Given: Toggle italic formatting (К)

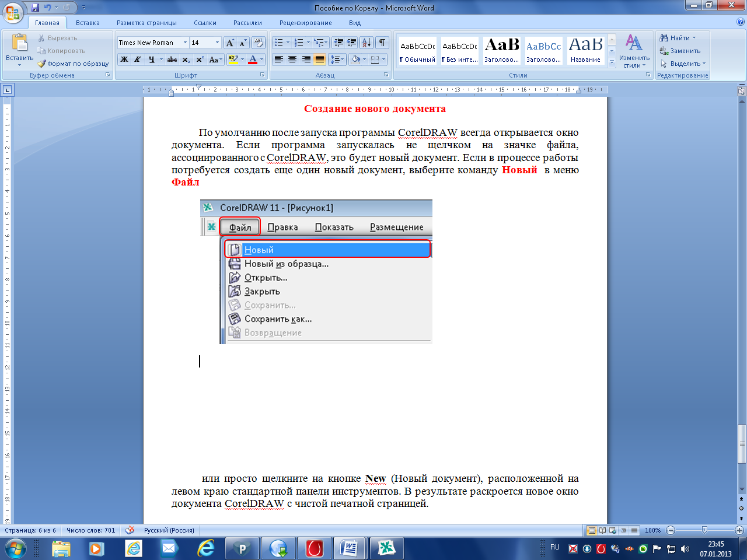Looking at the screenshot, I should point(138,60).
